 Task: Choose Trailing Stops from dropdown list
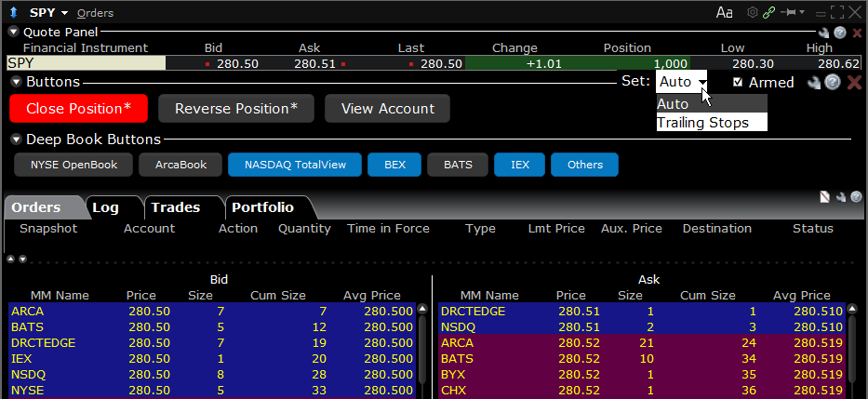point(712,122)
